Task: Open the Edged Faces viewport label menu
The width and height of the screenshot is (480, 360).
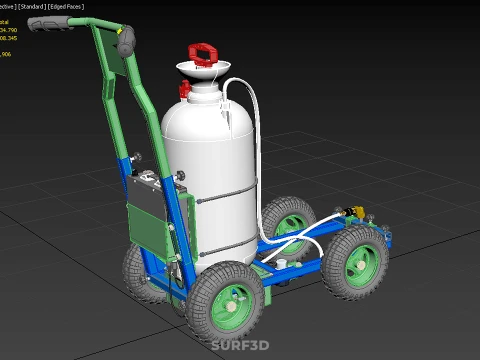Action: [x=66, y=7]
